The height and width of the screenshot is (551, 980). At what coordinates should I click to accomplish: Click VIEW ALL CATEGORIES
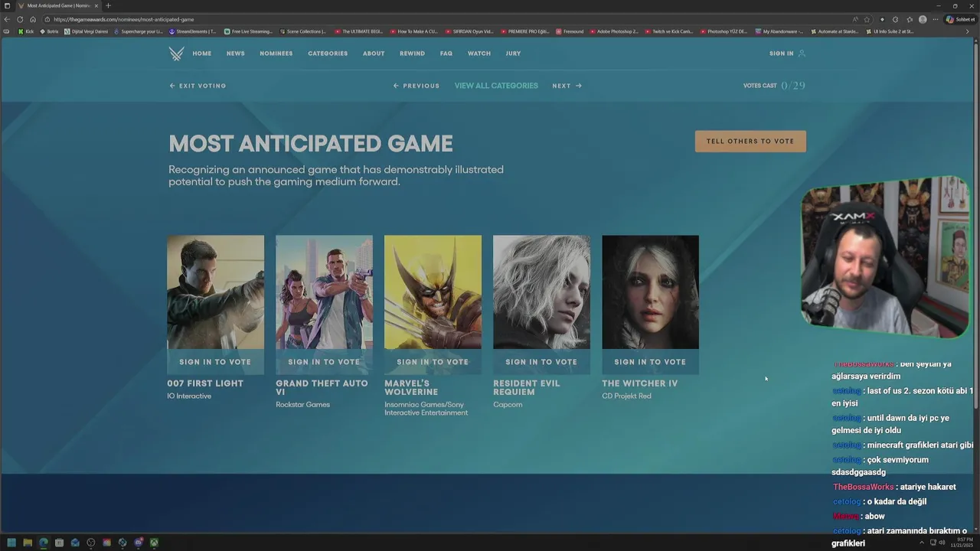(x=496, y=86)
